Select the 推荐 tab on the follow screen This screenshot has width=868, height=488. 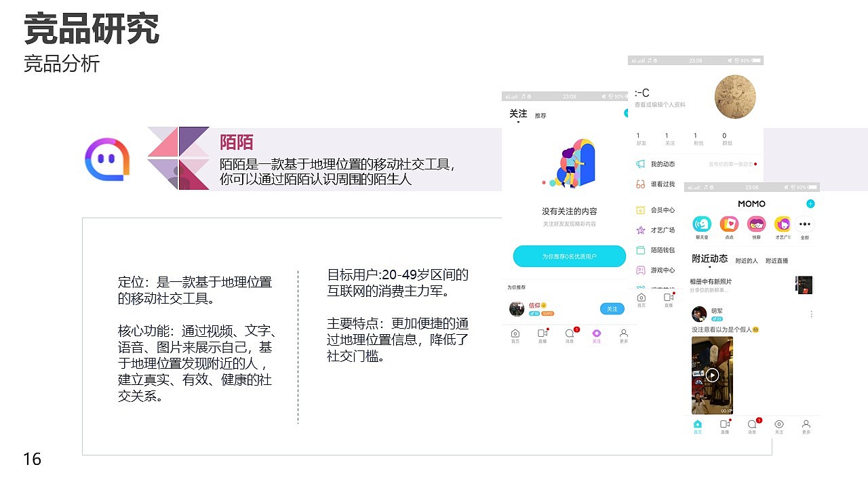click(x=540, y=116)
